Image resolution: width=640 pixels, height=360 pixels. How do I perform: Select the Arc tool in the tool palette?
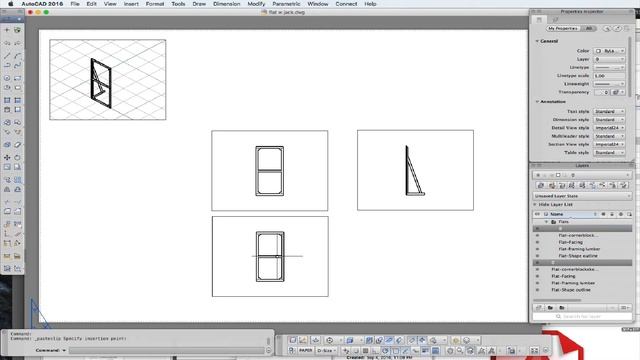tap(18, 56)
